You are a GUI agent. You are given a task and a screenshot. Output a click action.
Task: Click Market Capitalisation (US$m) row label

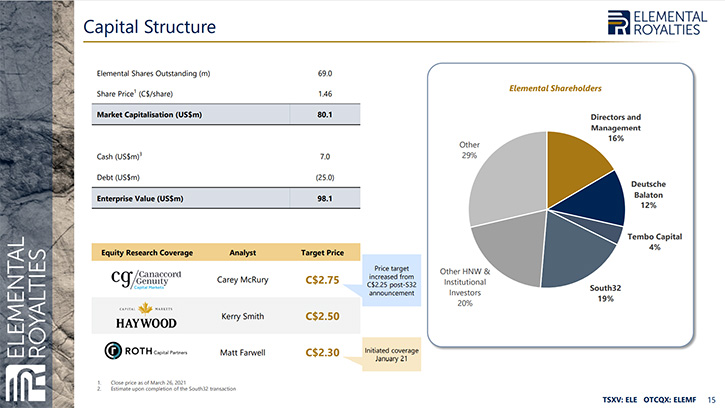click(149, 114)
